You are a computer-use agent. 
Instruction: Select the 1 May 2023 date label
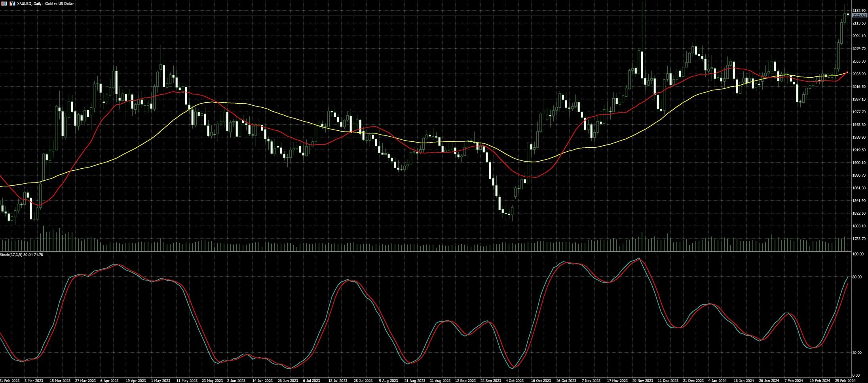[x=161, y=381]
